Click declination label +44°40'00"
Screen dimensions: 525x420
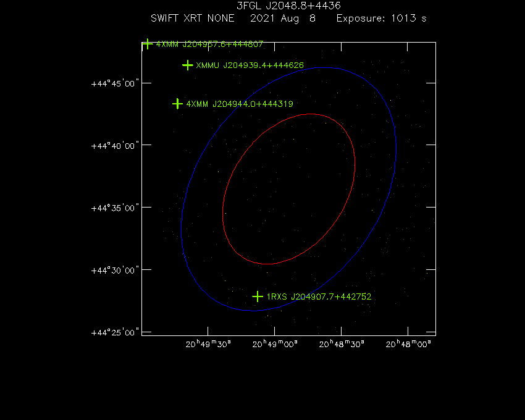115,146
